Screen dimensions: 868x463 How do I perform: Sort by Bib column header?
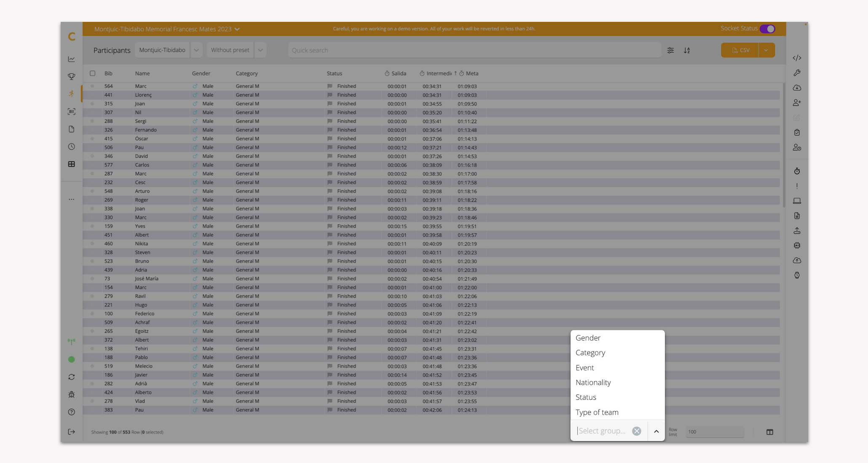pyautogui.click(x=108, y=73)
